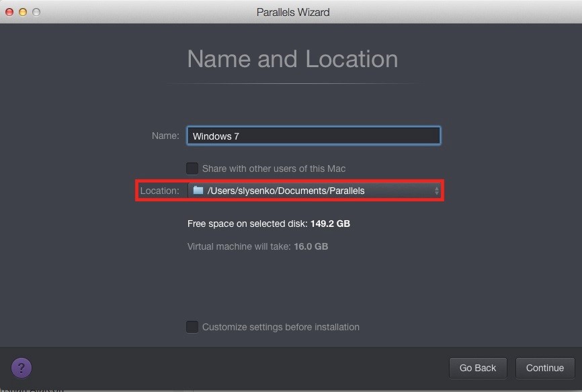Focus the Name field containing Windows 7
Viewport: 582px width, 392px height.
pos(314,136)
